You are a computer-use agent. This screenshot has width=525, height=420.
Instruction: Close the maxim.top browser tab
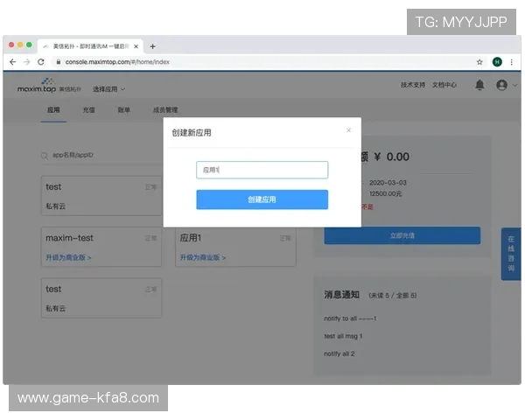[x=136, y=46]
